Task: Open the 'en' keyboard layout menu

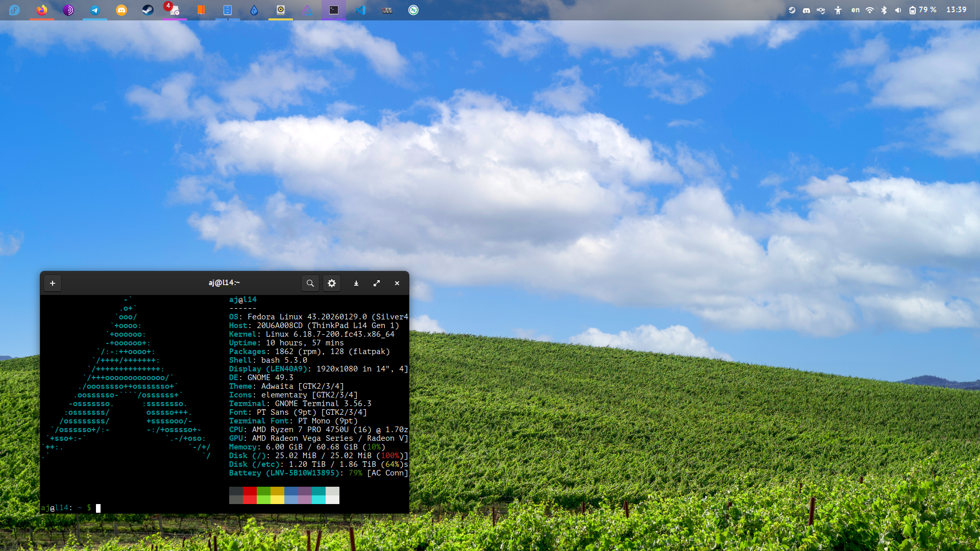Action: [x=855, y=10]
